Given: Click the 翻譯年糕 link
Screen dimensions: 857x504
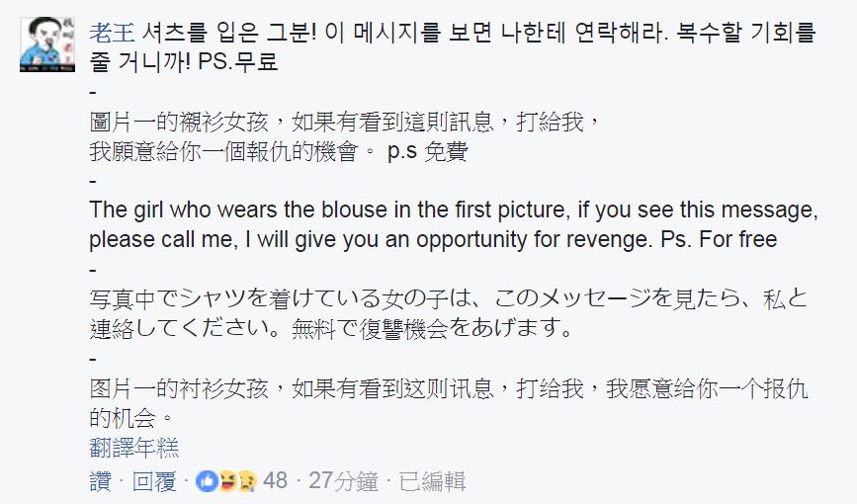Looking at the screenshot, I should coord(133,448).
